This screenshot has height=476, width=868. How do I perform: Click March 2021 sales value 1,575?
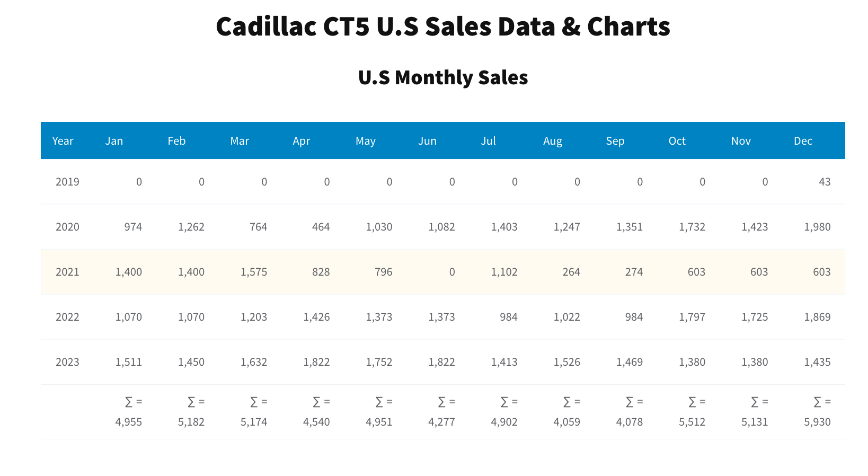[254, 272]
